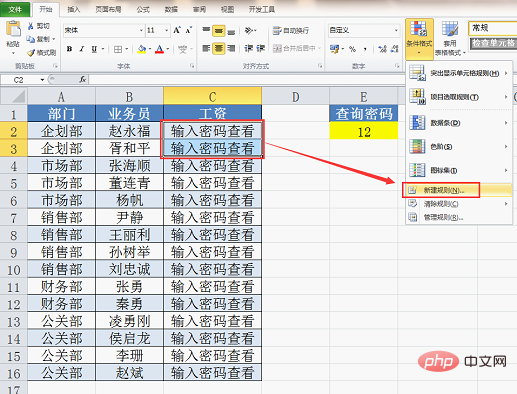Expand the Alignment group dialog launcher
Screen dimensions: 517x394
[320, 66]
